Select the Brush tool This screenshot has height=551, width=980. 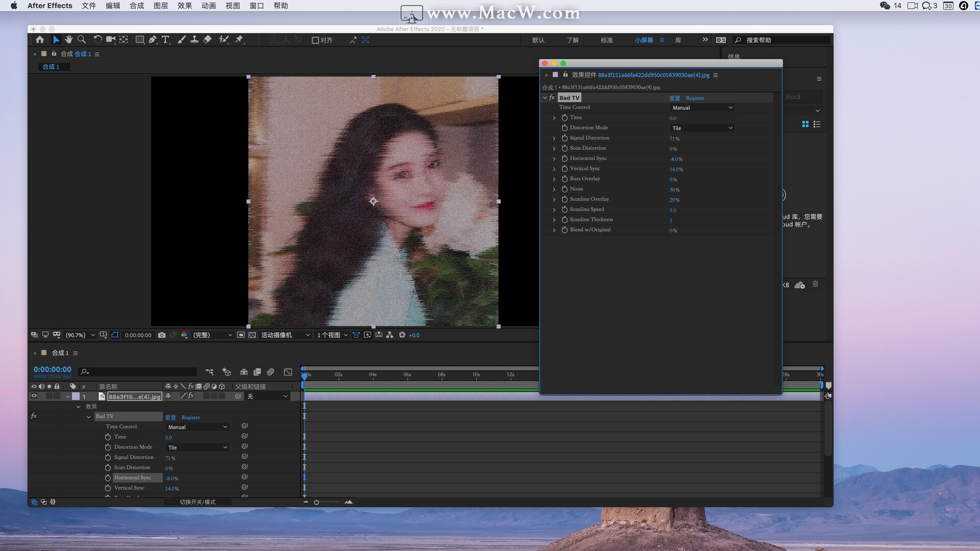pos(182,39)
